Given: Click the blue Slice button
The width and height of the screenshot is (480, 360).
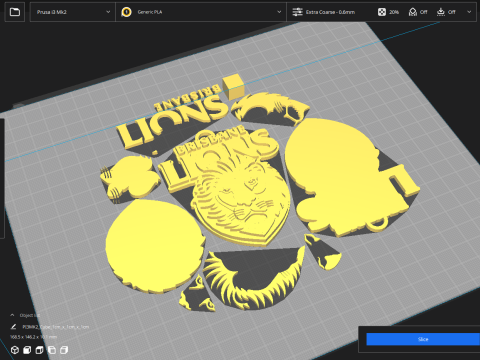Looking at the screenshot, I should 423,339.
